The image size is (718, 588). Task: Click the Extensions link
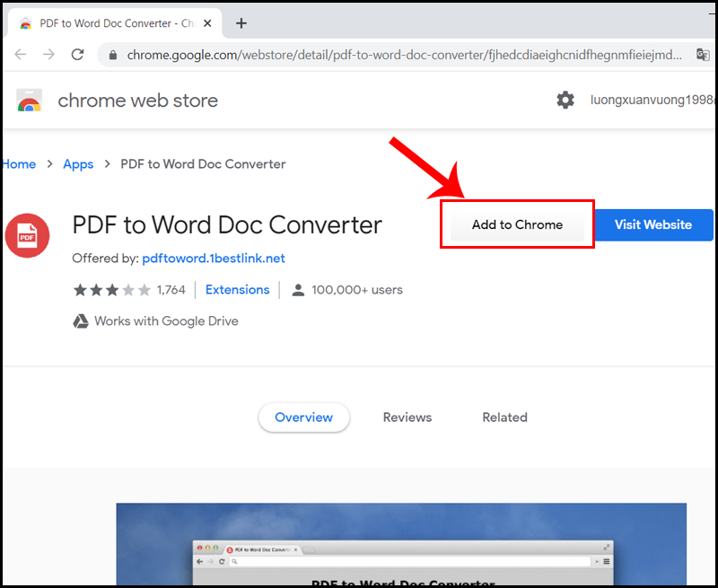237,289
